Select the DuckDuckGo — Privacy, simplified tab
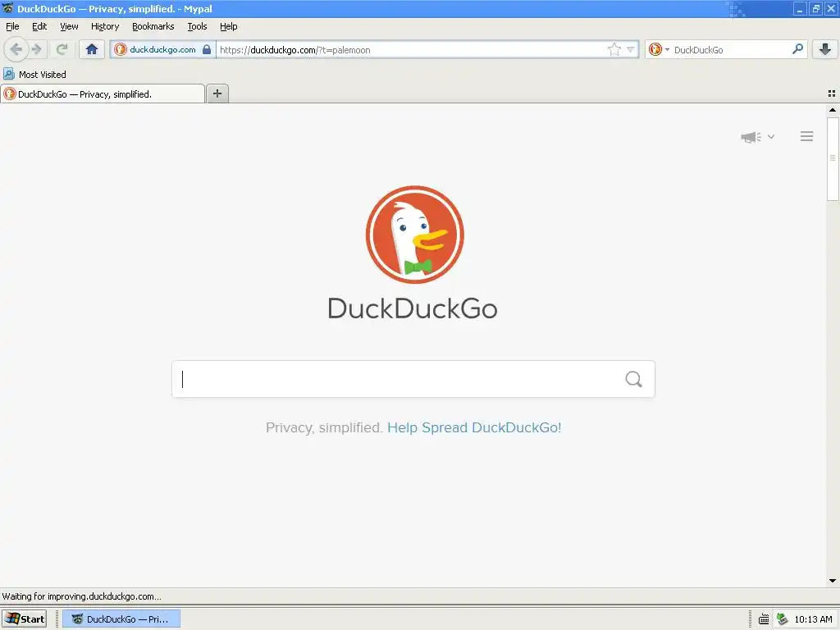The image size is (840, 630). (x=103, y=94)
